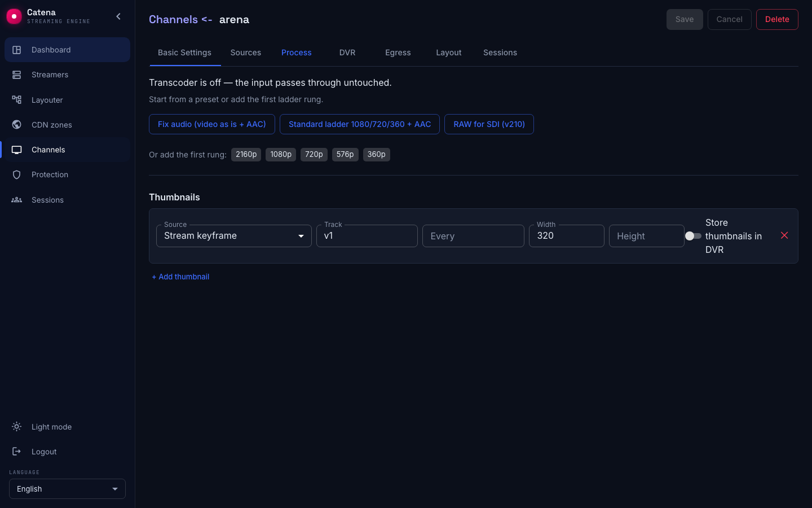This screenshot has width=812, height=508.
Task: Click the Logout label
Action: click(x=44, y=452)
